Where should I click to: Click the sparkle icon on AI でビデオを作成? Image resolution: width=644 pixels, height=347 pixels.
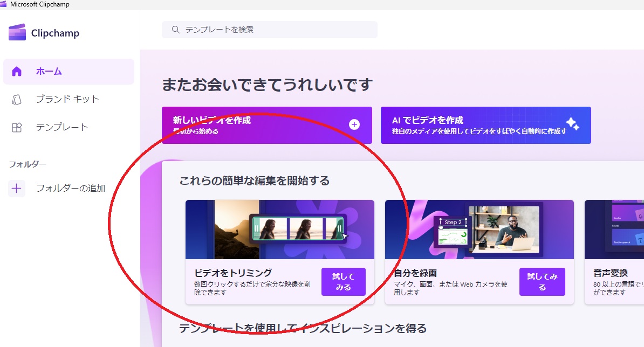point(572,124)
